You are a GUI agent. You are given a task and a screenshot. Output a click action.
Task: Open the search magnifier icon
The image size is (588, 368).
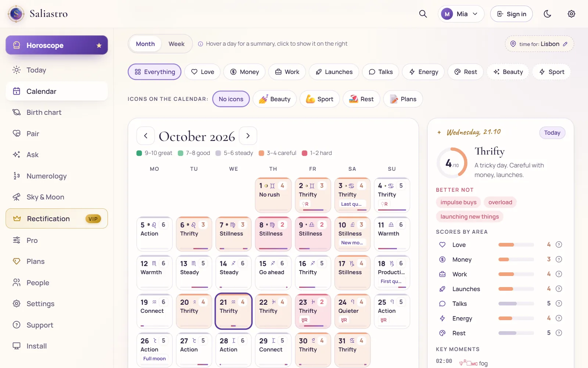coord(423,14)
